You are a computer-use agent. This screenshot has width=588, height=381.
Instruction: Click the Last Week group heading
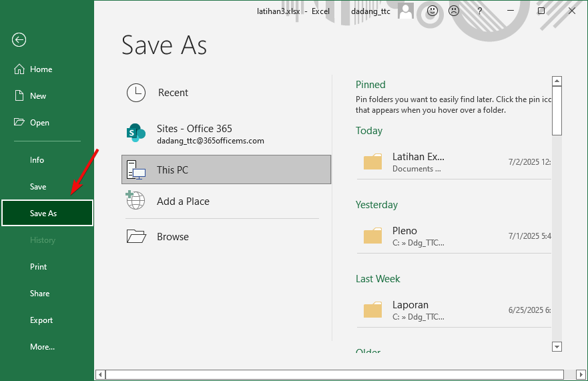378,279
